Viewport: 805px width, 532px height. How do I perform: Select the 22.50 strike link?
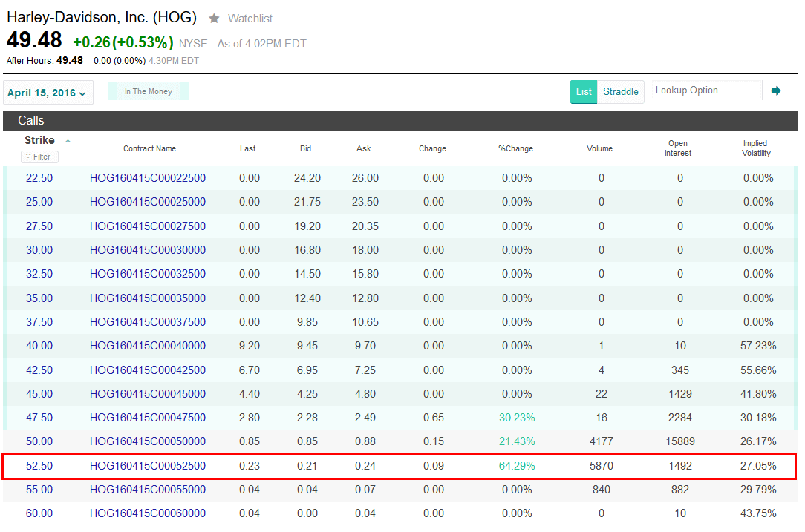39,178
